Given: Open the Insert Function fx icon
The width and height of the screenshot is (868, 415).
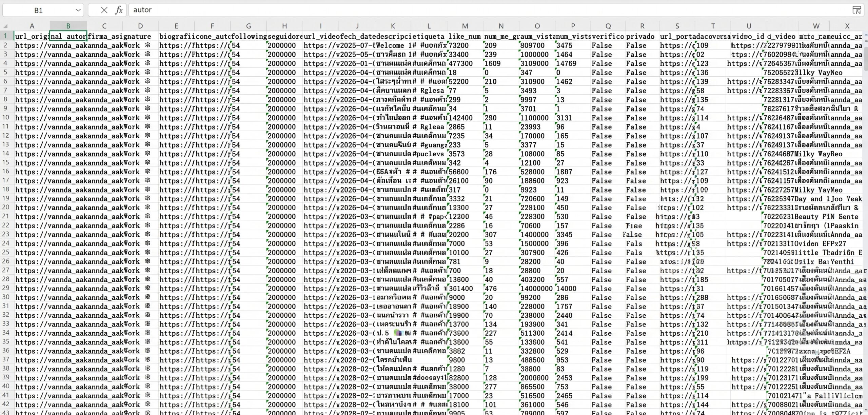Looking at the screenshot, I should pyautogui.click(x=119, y=10).
